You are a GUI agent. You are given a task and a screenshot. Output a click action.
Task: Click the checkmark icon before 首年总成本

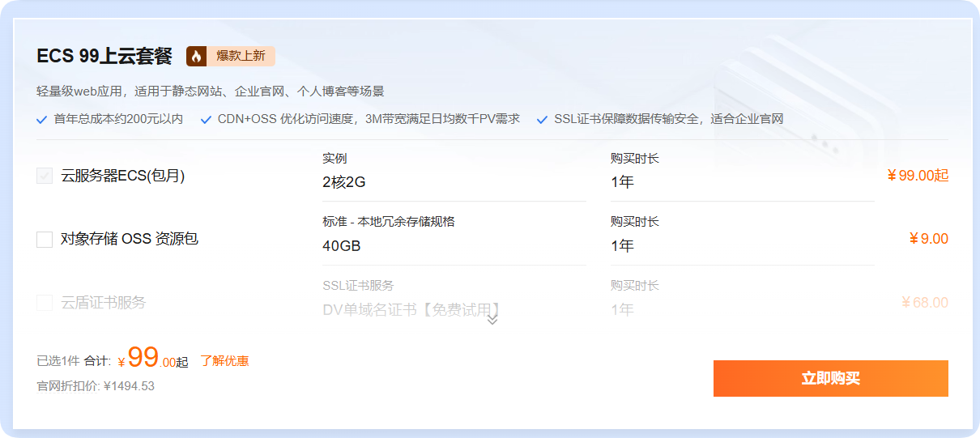tap(42, 120)
